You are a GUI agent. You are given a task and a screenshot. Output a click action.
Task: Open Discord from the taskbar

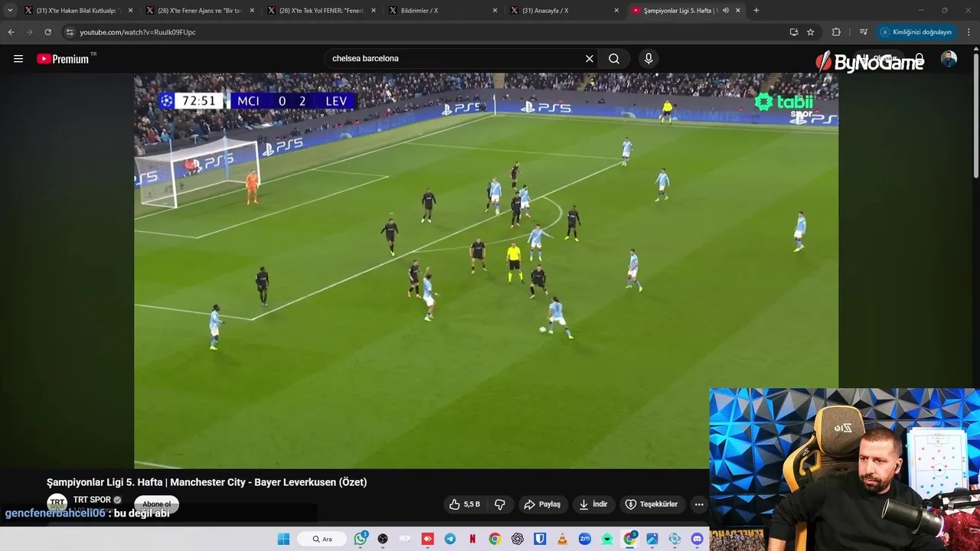(697, 539)
